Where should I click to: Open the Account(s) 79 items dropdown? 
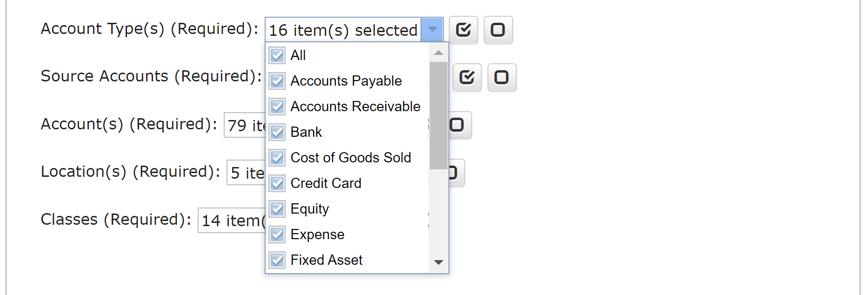(x=245, y=125)
